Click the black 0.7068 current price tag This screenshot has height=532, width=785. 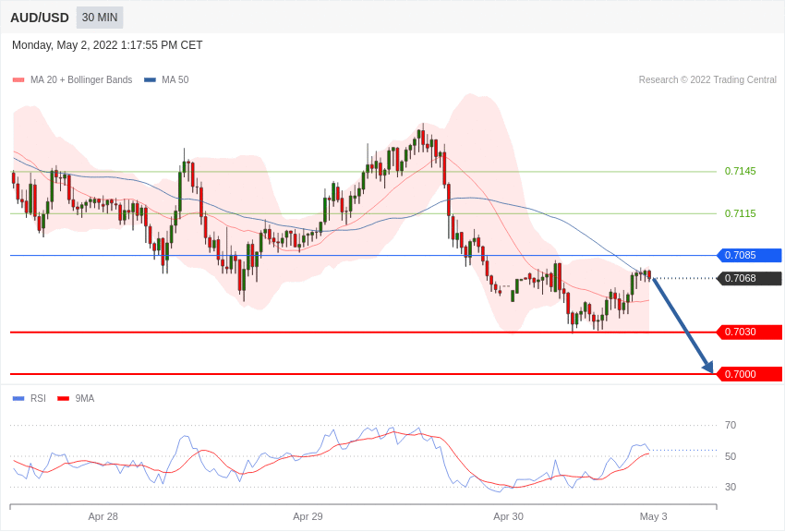pos(750,278)
